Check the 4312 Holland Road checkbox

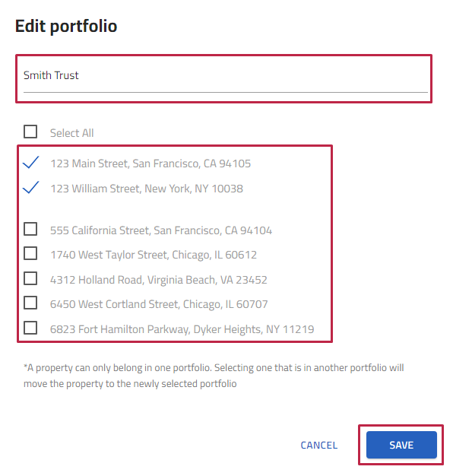coord(30,278)
